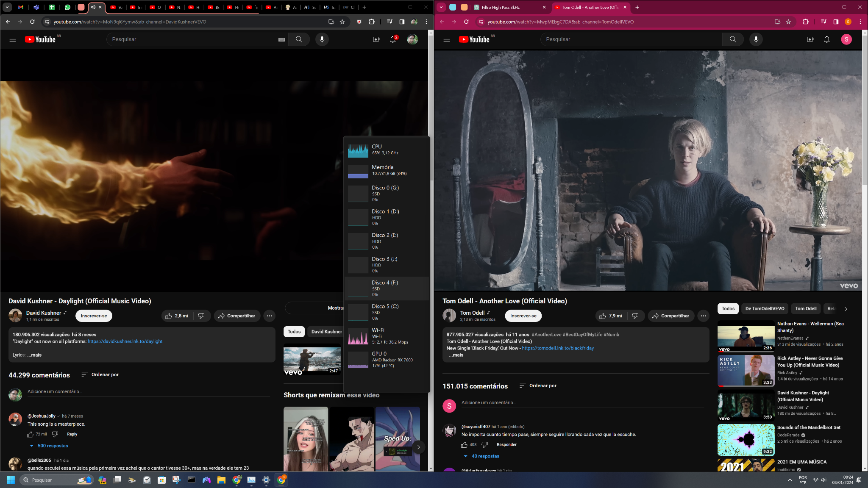The image size is (868, 488).
Task: Open Rick Astley Never Gonna Give You Up thumbnail
Action: tap(746, 371)
